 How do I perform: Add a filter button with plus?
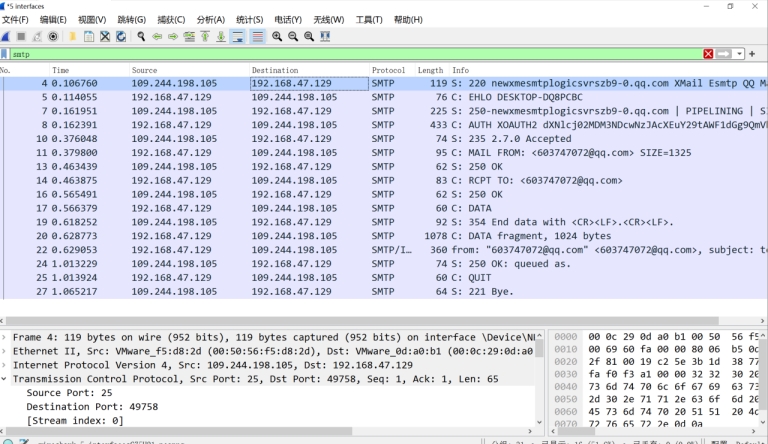click(x=751, y=54)
